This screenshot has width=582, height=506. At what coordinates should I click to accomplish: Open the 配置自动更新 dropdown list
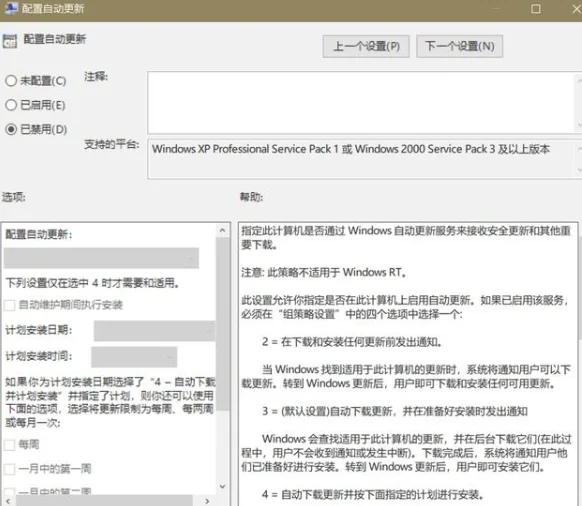tap(101, 258)
